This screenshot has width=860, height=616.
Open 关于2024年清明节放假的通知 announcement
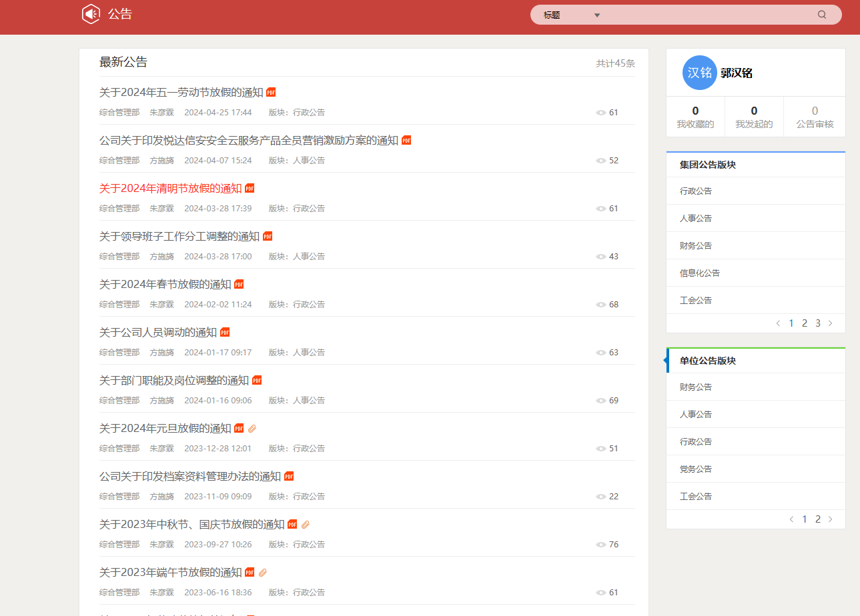pos(170,189)
